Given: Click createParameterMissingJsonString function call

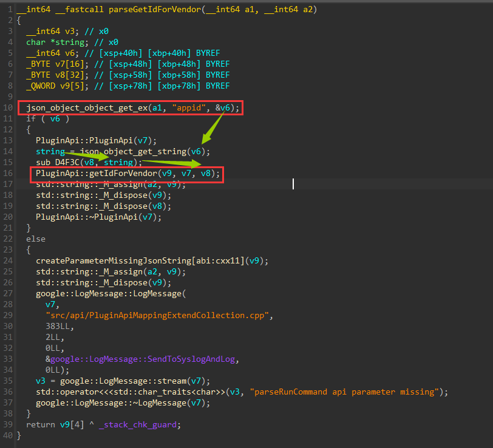Looking at the screenshot, I should [x=113, y=260].
